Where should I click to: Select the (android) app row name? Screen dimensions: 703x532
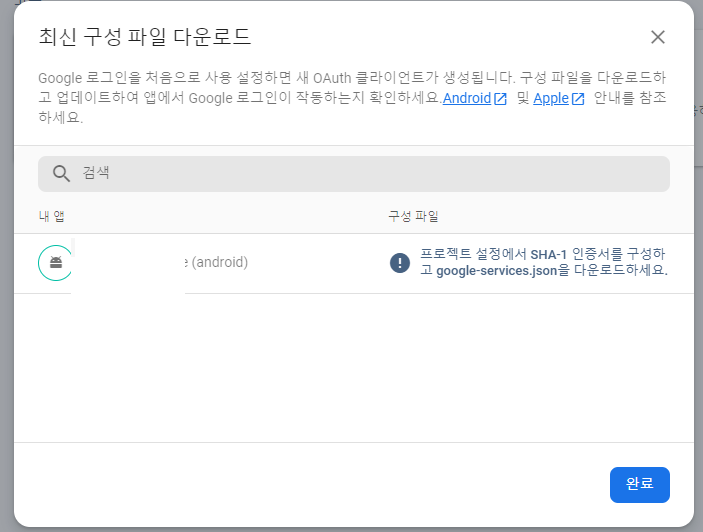[216, 262]
